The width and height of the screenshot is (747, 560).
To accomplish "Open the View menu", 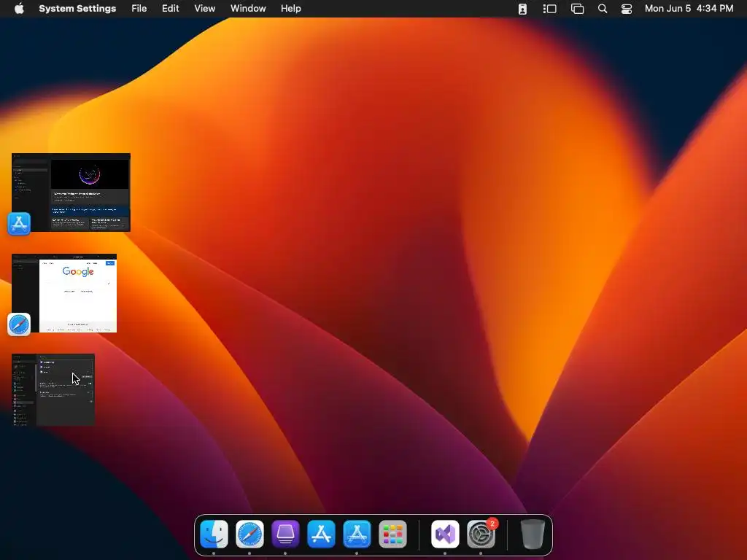I will click(x=205, y=9).
